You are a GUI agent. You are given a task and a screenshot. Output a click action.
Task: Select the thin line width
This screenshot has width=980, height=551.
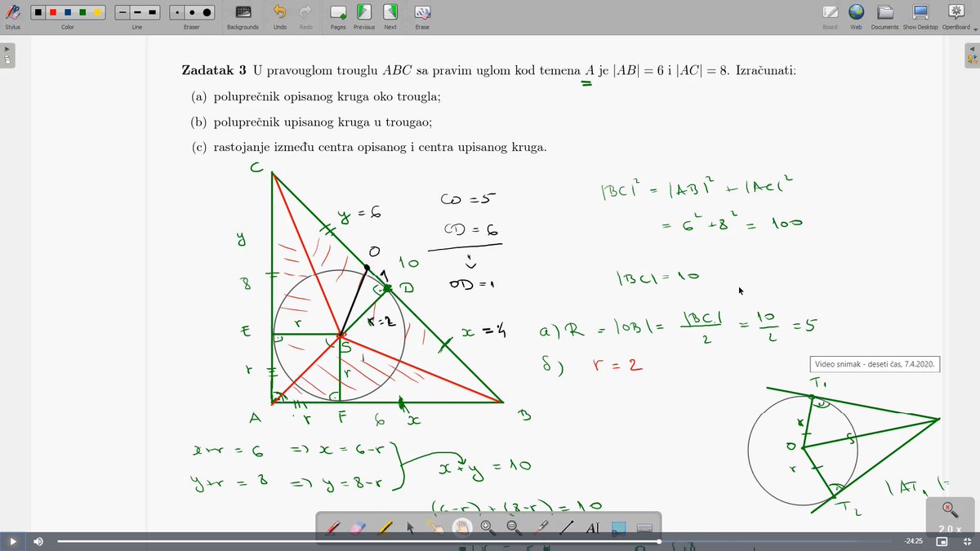click(x=122, y=13)
